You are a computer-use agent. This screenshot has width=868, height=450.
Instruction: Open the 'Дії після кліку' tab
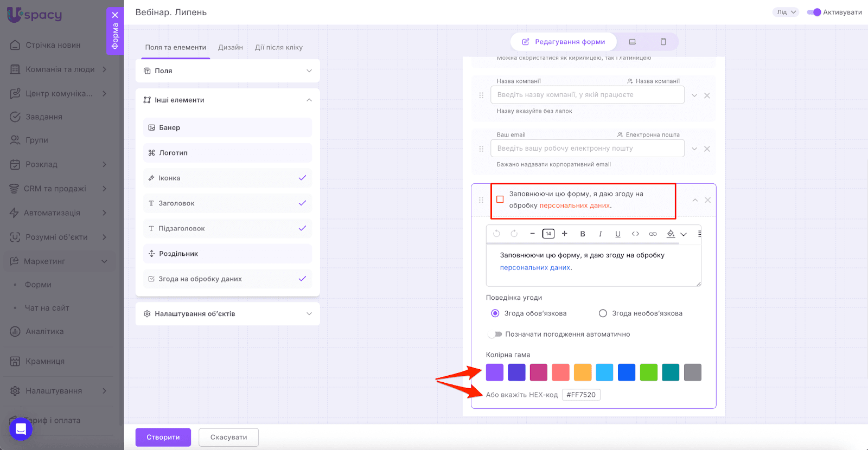279,48
